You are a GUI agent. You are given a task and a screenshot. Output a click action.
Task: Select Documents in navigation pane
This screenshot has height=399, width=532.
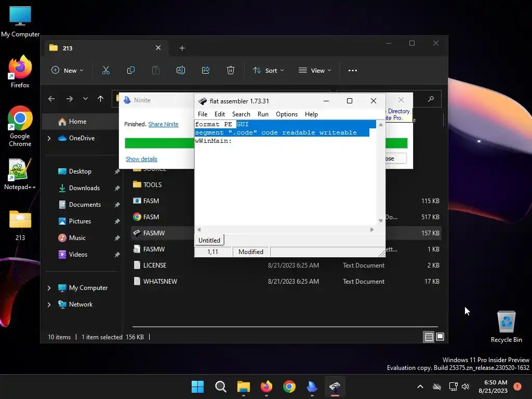[85, 205]
